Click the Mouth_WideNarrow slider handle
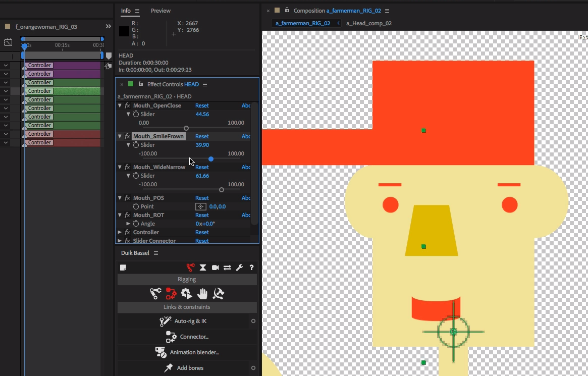This screenshot has width=588, height=376. 222,190
